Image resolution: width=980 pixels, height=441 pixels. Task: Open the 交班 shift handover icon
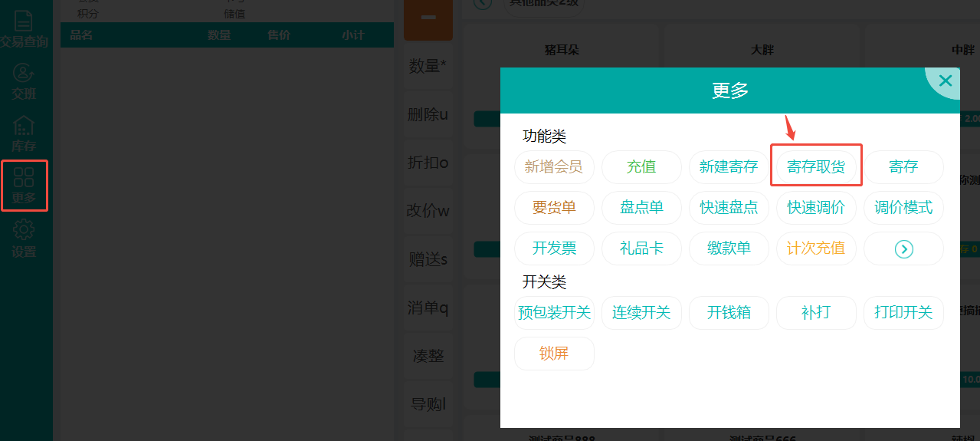24,82
